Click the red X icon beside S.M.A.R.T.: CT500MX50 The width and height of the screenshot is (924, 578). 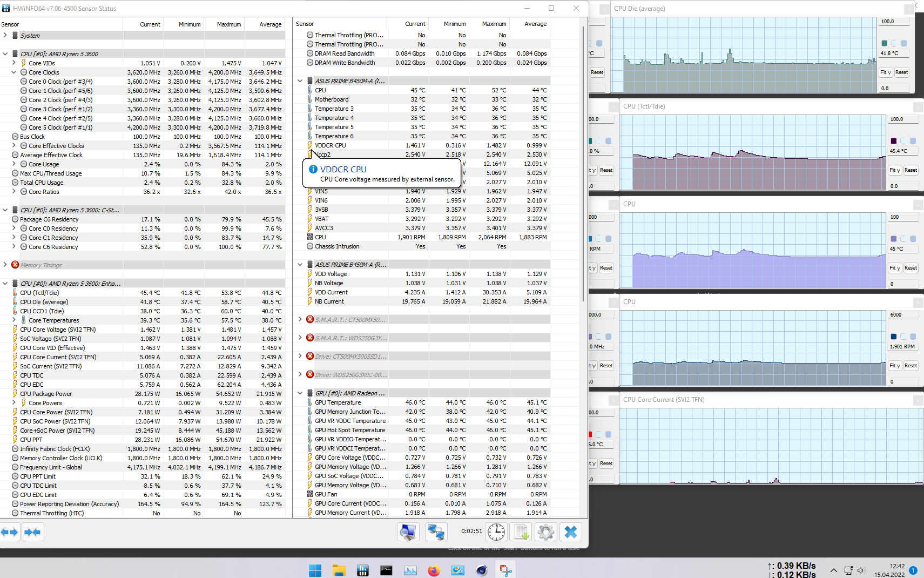[310, 319]
